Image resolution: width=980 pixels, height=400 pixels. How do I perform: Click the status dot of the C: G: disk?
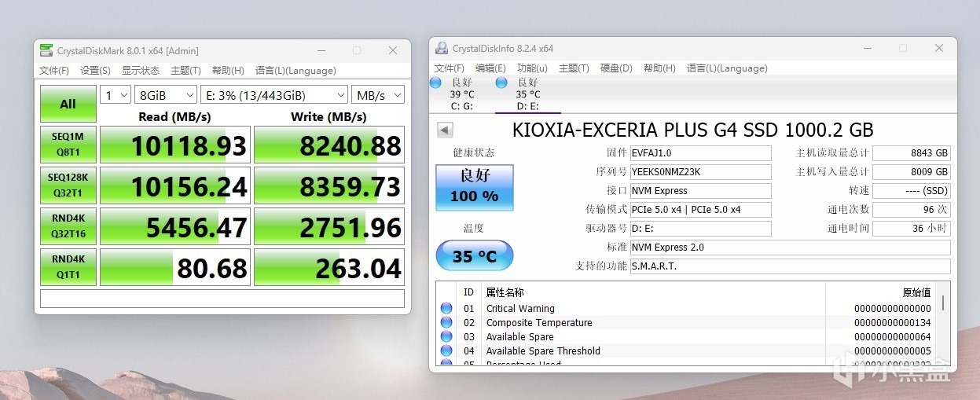pyautogui.click(x=436, y=83)
